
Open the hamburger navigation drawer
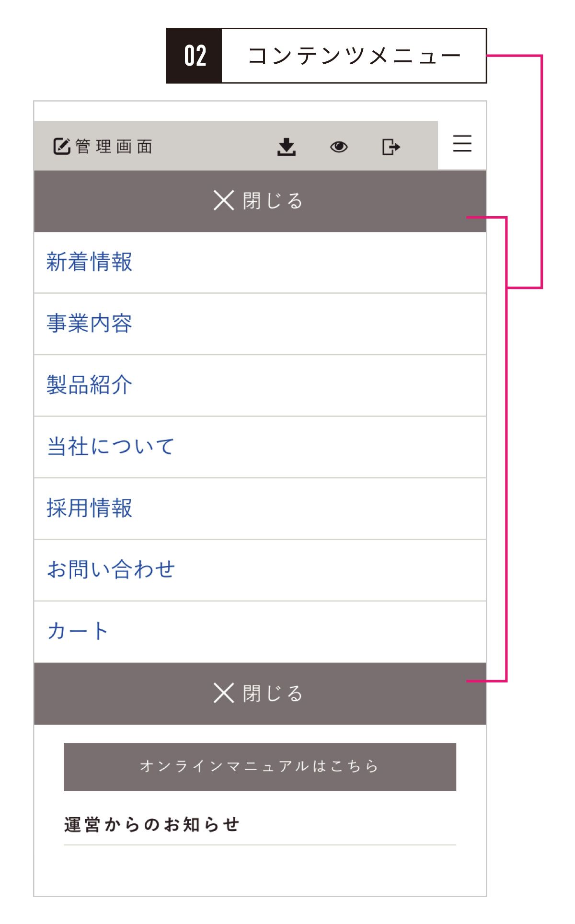(461, 144)
